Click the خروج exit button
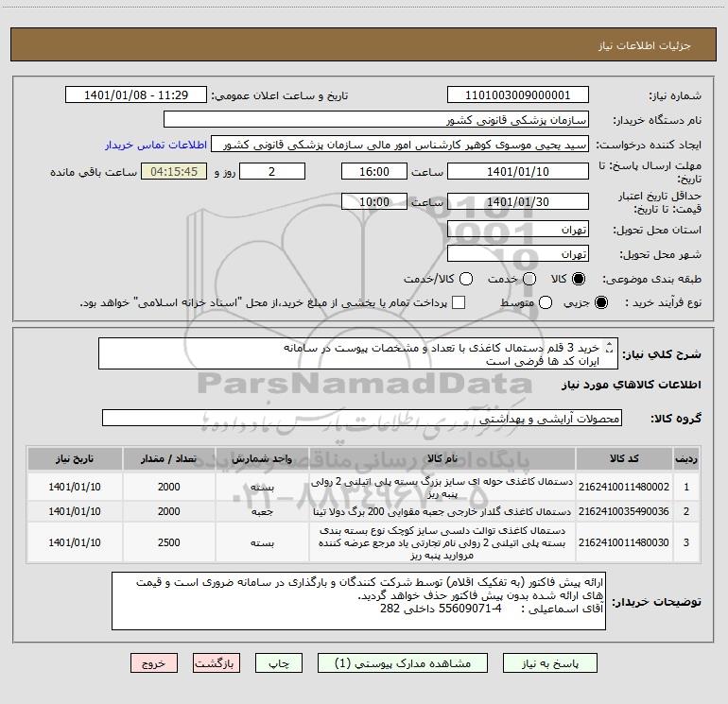Screen dimensions: 728x704 tap(154, 663)
